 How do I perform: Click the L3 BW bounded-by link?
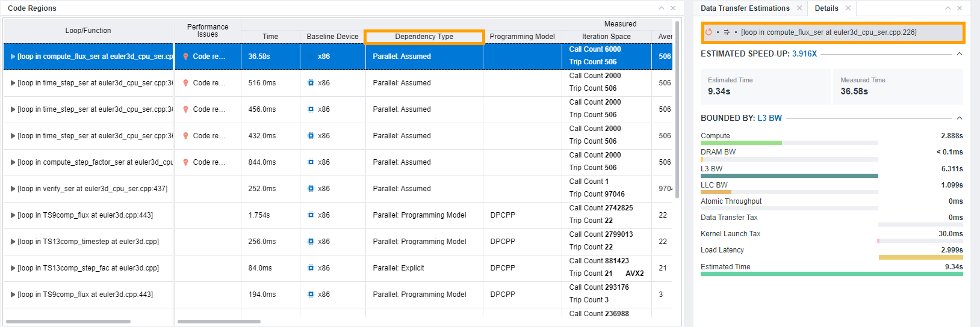pos(769,118)
